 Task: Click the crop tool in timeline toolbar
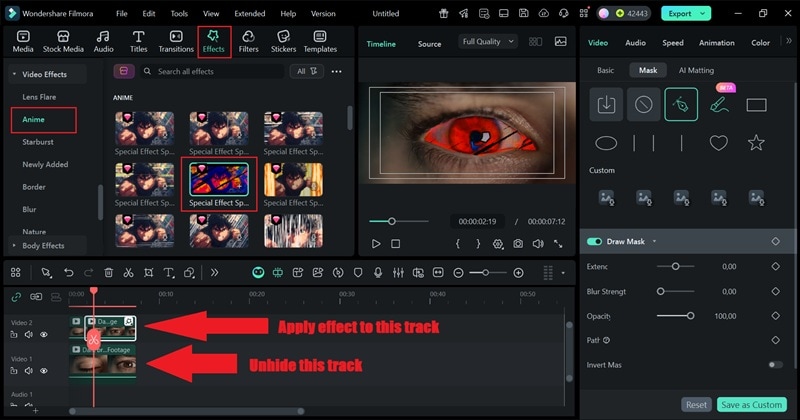[148, 273]
